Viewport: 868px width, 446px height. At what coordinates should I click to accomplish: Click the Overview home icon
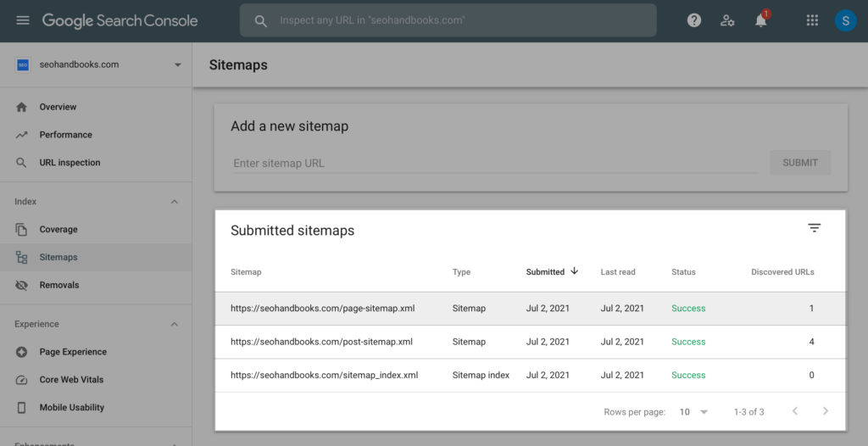point(21,107)
